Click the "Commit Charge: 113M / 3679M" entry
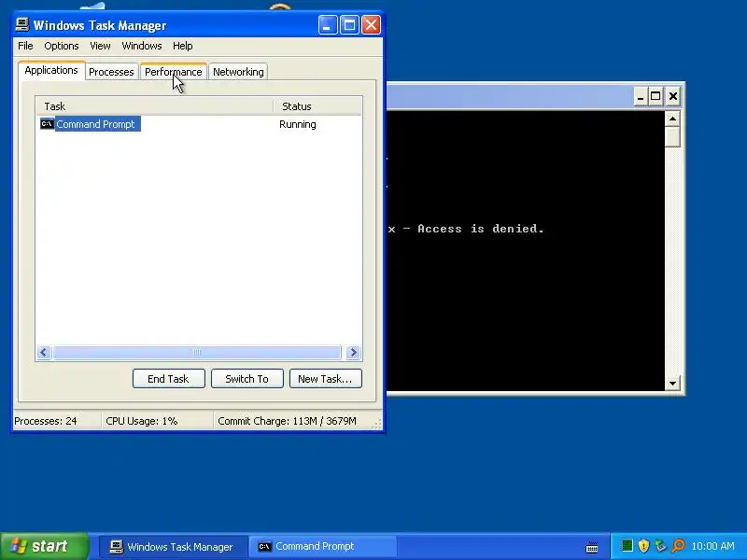747x560 pixels. coord(287,421)
